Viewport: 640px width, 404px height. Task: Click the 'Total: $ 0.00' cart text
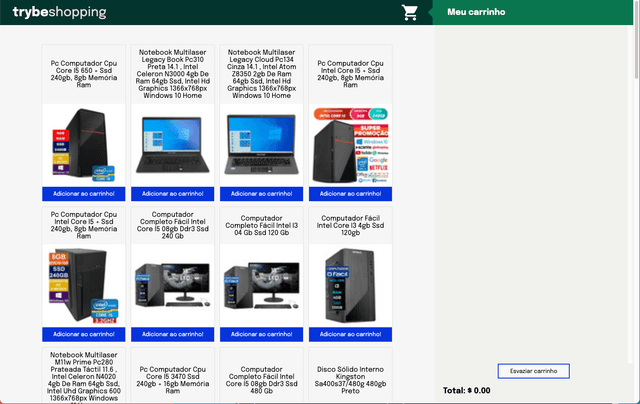click(x=467, y=391)
